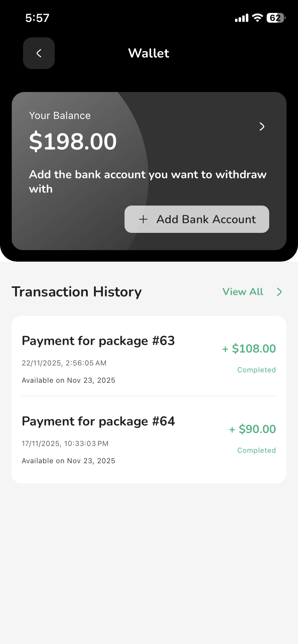Tap Completed status under $108.00
This screenshot has height=644, width=298.
[x=257, y=370]
